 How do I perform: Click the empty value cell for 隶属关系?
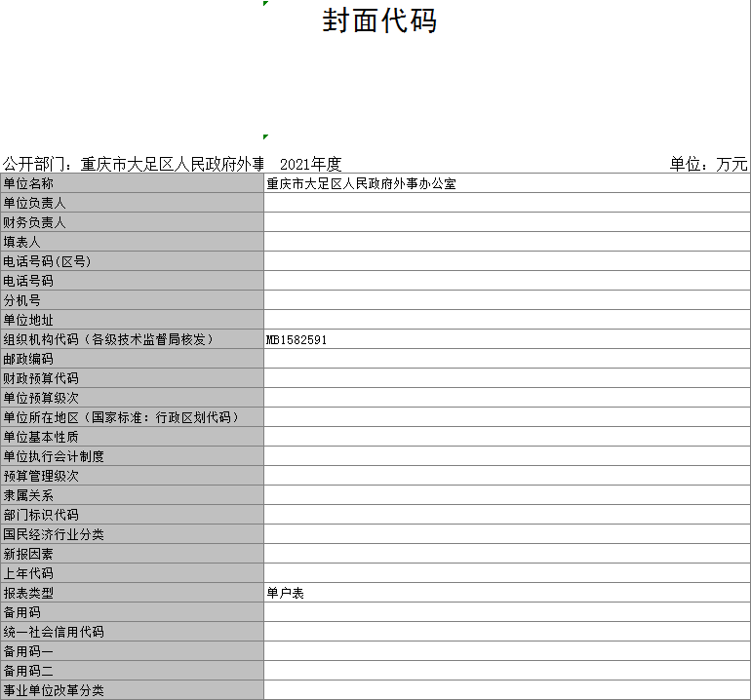(507, 495)
